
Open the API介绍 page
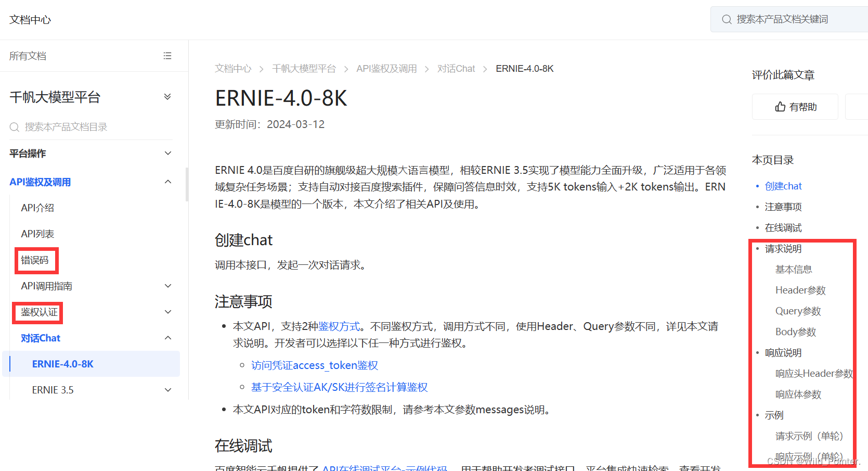click(37, 208)
